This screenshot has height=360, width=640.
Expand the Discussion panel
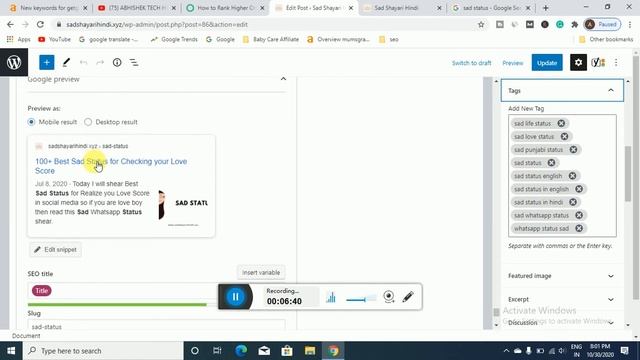click(x=561, y=322)
